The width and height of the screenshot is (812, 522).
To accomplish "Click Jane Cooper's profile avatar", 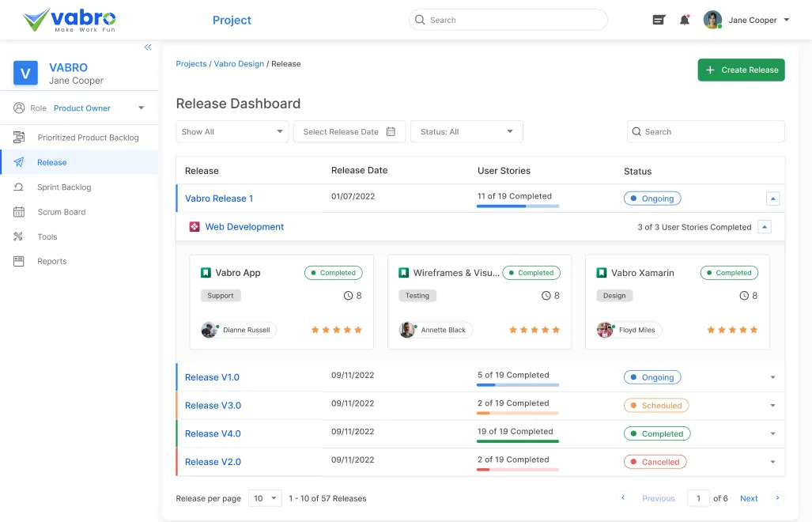I will [712, 21].
